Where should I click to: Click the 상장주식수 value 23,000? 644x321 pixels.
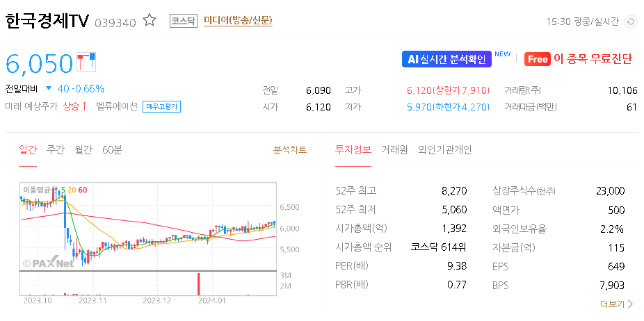point(611,191)
